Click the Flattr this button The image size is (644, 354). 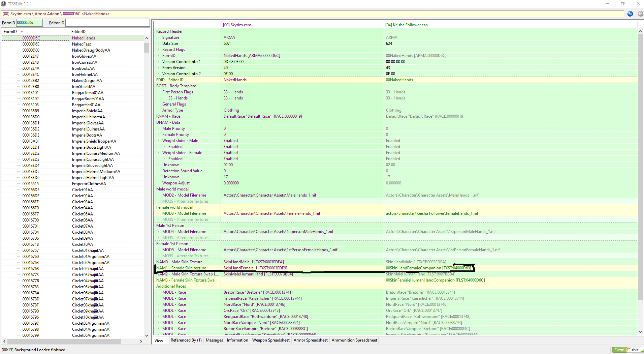(627, 350)
